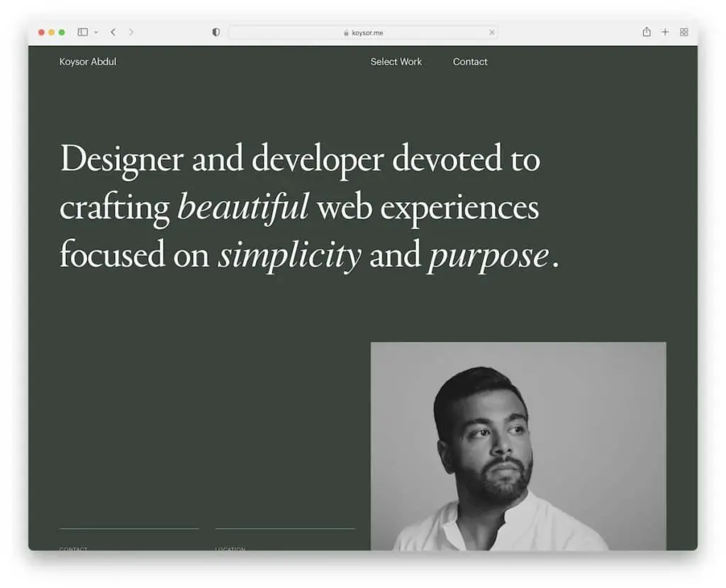
Task: Add a new tab with plus icon
Action: 665,32
